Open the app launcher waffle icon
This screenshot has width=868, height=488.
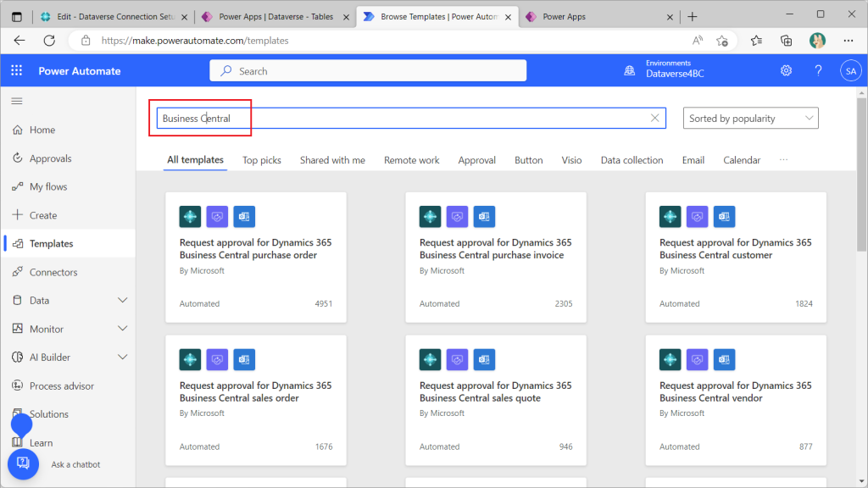click(x=17, y=70)
